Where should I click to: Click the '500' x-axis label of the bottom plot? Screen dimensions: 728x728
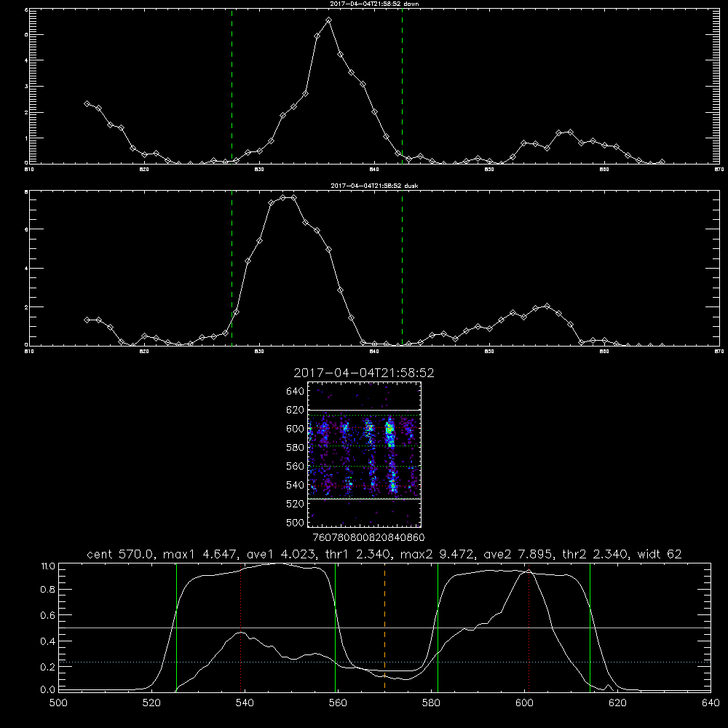click(x=58, y=703)
